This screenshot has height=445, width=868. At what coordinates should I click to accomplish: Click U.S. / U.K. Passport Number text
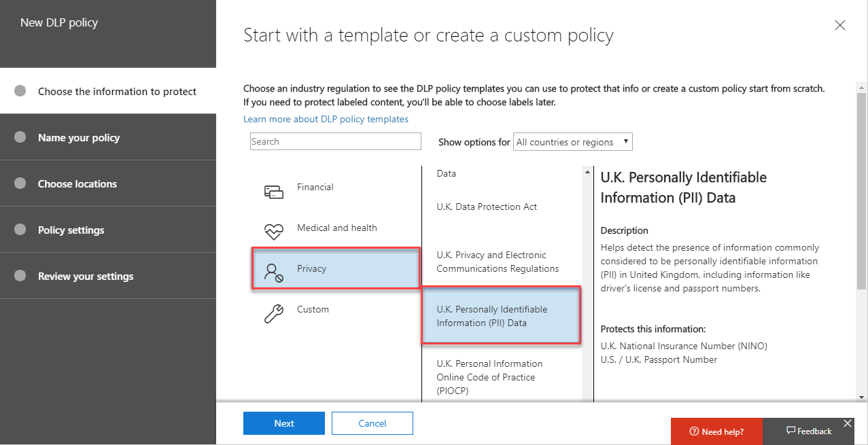tap(659, 359)
